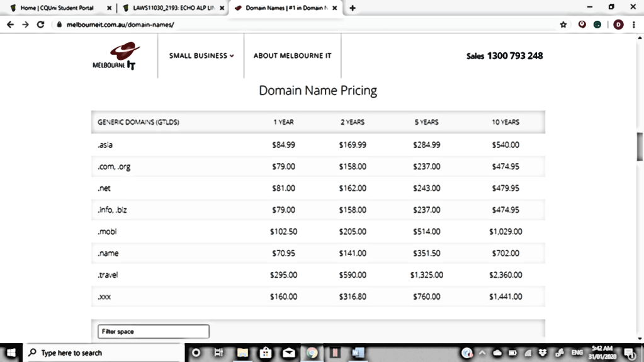Bookmark this page with the star icon
644x362 pixels.
pyautogui.click(x=563, y=25)
